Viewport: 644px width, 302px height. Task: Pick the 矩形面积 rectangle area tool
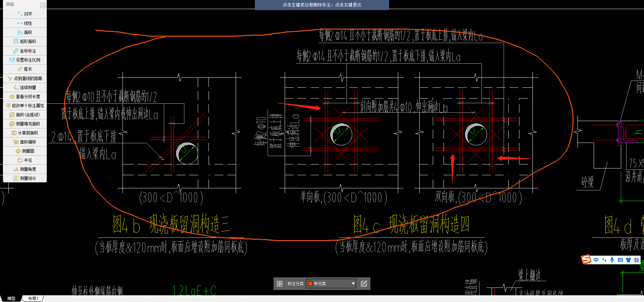click(x=25, y=41)
